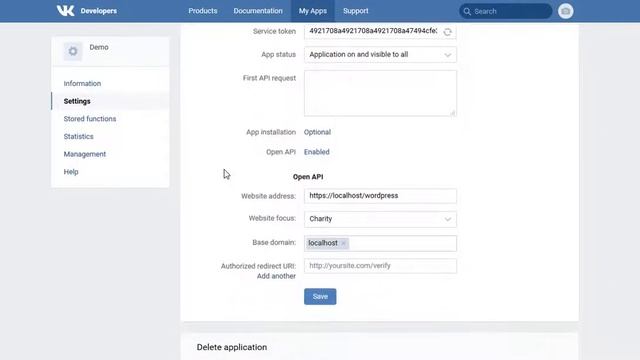
Task: Click the Delete application heading
Action: (x=232, y=347)
